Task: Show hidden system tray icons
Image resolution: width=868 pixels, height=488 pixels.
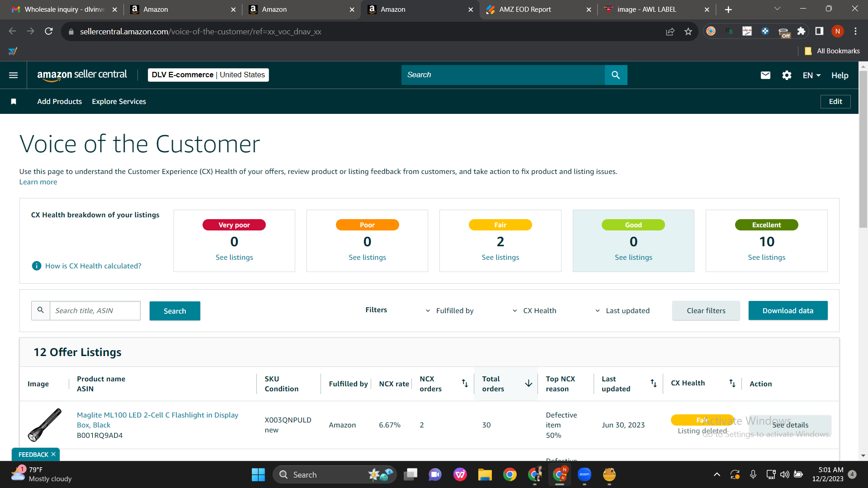Action: [x=717, y=475]
